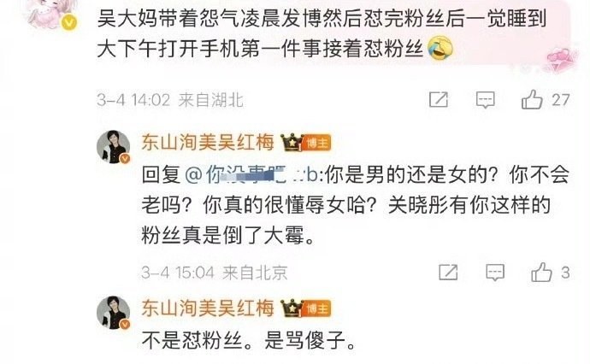Open avatar next to '不是怼粉丝' reply

coord(113,313)
